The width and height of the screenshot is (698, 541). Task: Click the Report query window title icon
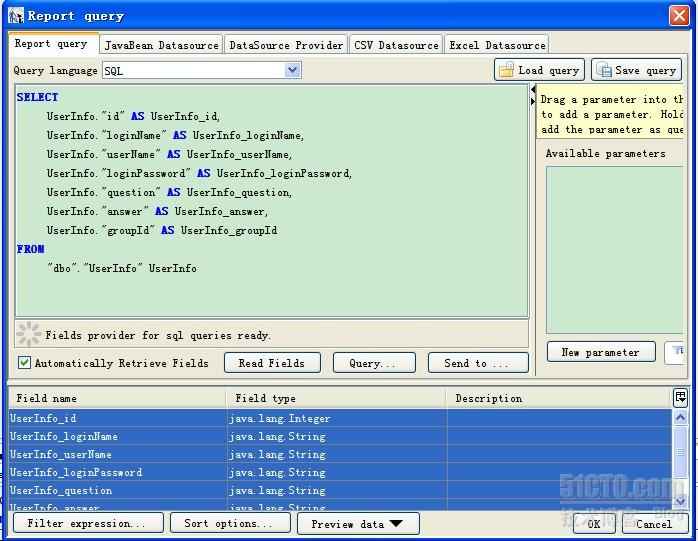pos(15,16)
